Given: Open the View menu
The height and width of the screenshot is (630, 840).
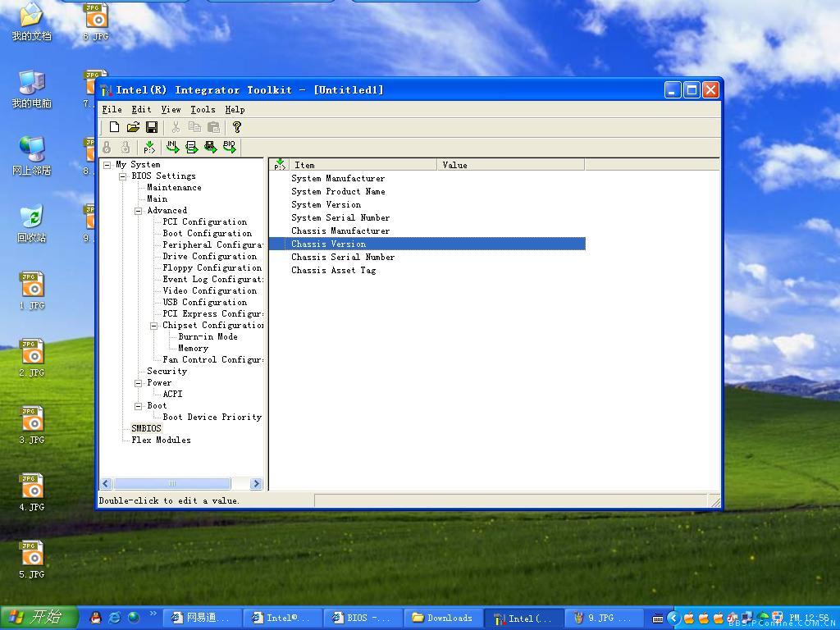Looking at the screenshot, I should [x=171, y=109].
